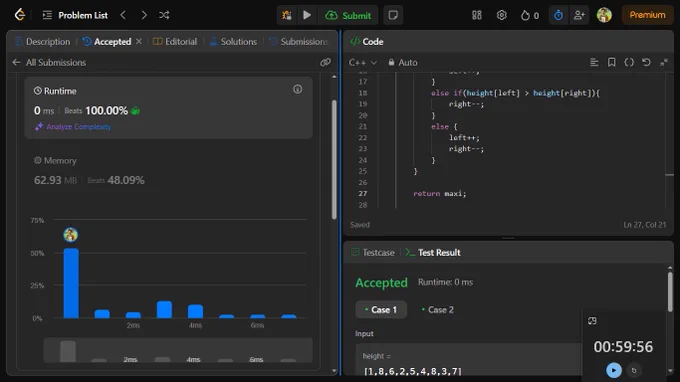Click the format code icon
The image size is (680, 382).
(594, 62)
